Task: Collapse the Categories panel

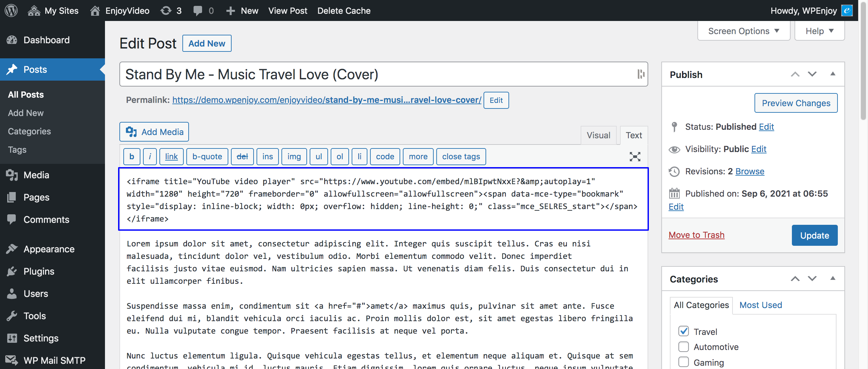Action: (833, 279)
